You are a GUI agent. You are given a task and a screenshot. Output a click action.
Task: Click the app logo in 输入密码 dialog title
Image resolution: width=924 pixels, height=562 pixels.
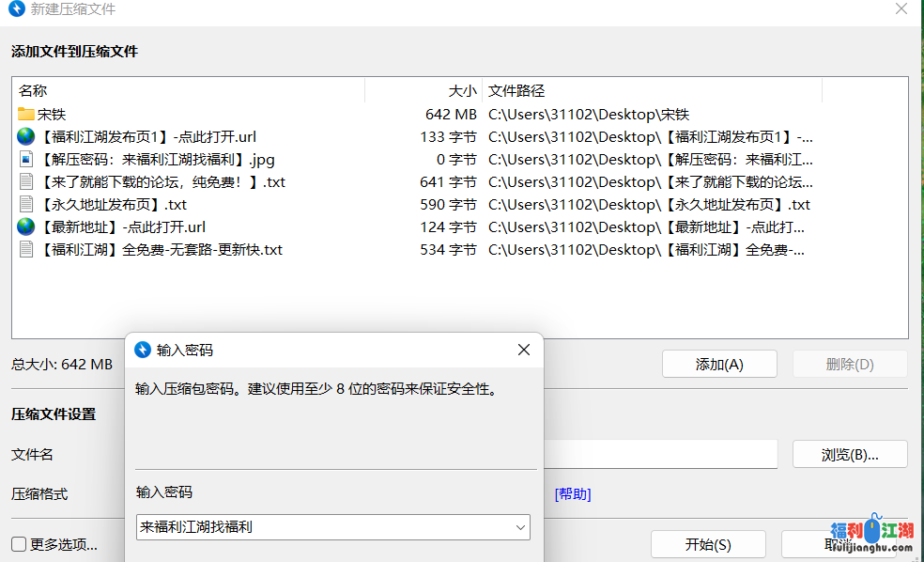coord(143,350)
